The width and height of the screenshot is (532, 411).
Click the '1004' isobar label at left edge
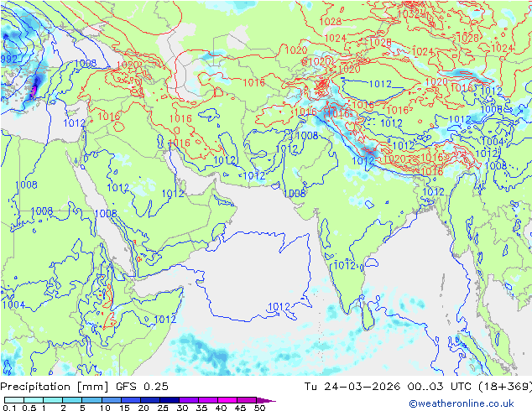pyautogui.click(x=13, y=304)
